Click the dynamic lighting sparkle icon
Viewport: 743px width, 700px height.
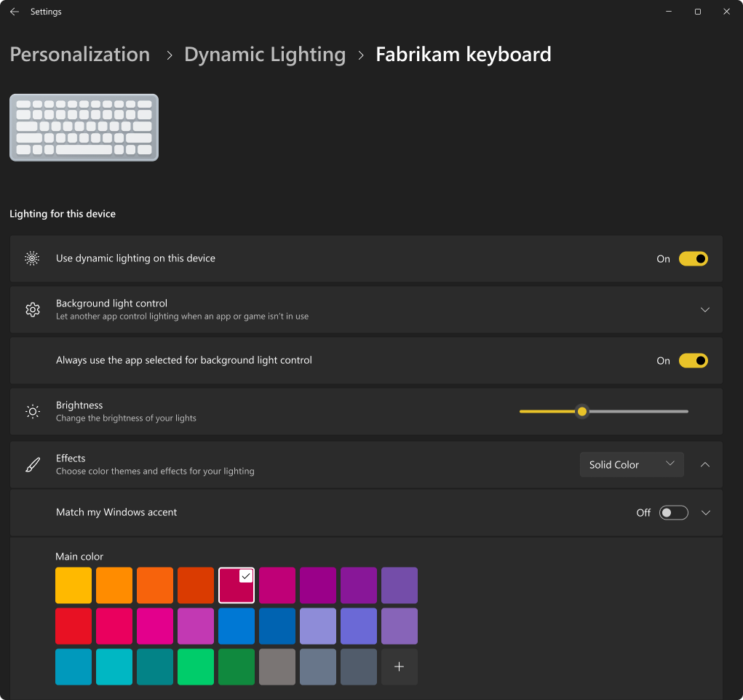click(32, 258)
